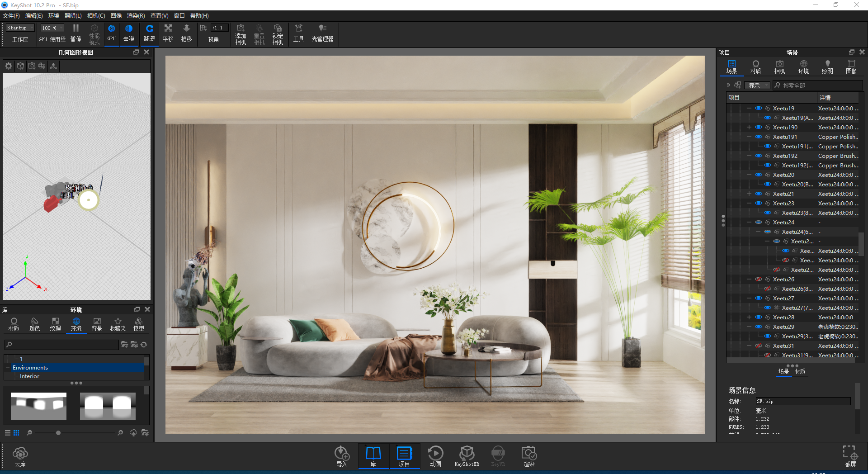Toggle visibility of Xeetu192 item

click(758, 156)
